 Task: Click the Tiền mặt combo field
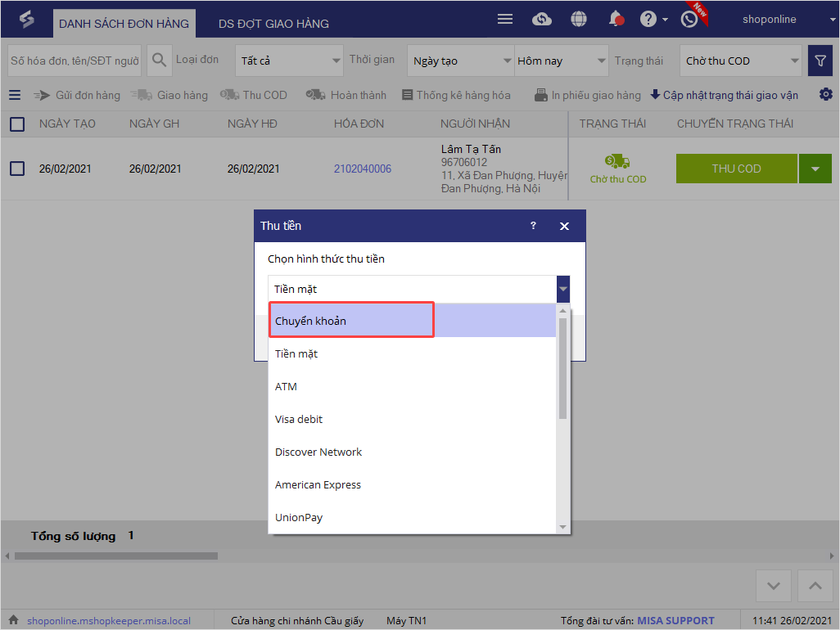[412, 289]
